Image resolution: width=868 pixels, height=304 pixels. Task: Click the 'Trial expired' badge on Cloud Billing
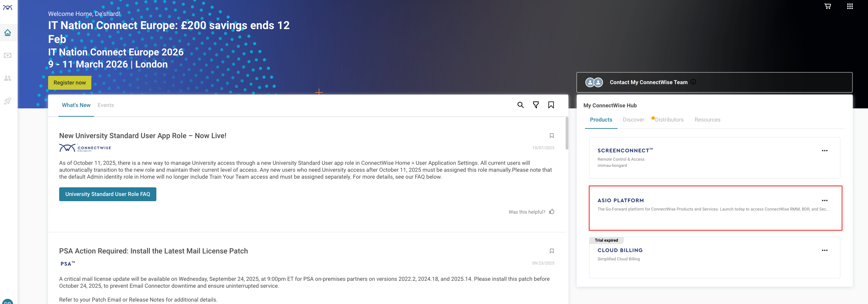(606, 240)
